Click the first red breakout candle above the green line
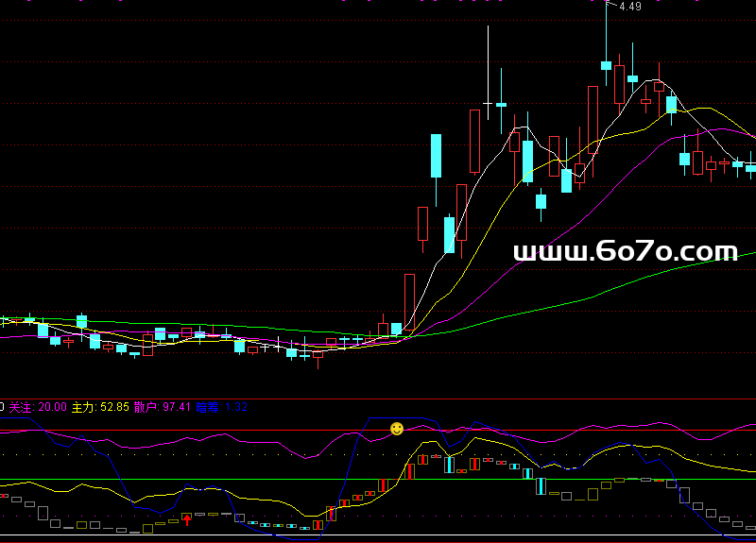Viewport: 756px width, 543px height. (409, 298)
